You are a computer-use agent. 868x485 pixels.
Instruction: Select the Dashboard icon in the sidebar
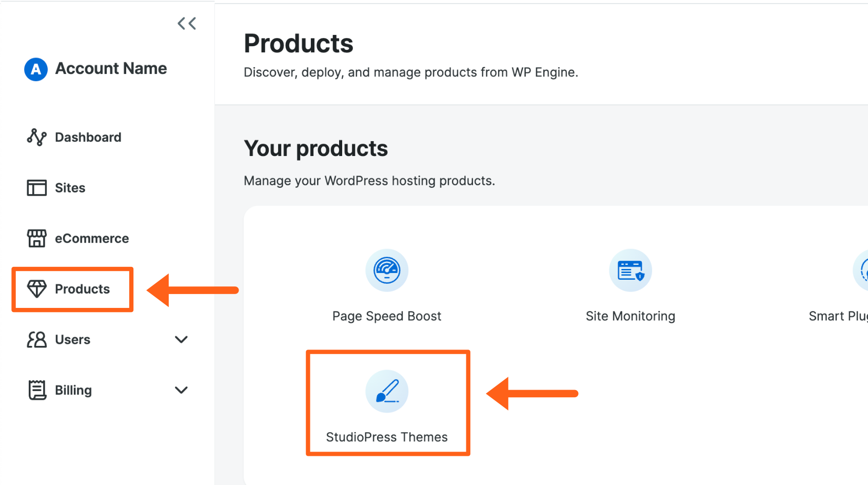pyautogui.click(x=36, y=137)
